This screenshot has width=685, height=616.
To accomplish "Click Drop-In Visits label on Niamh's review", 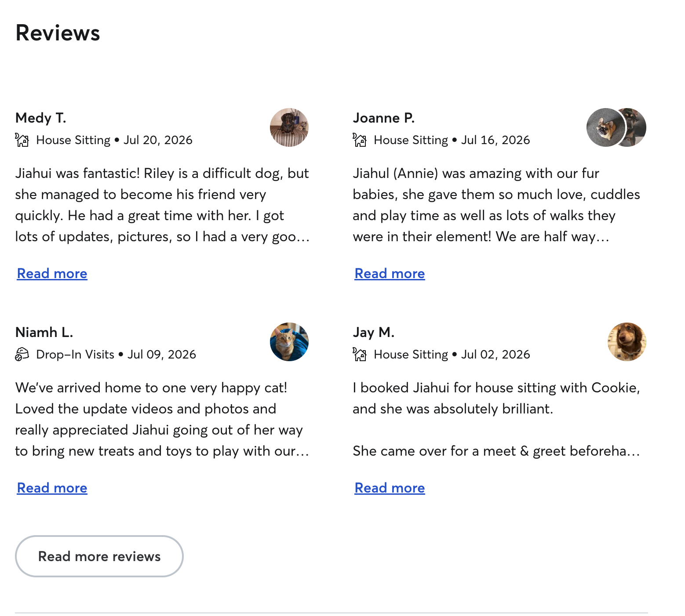I will (75, 354).
